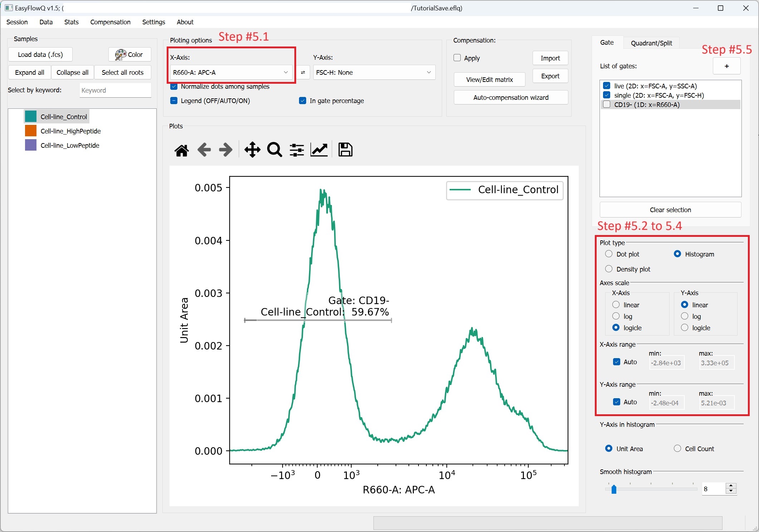Image resolution: width=759 pixels, height=532 pixels.
Task: Go back to the previous plot view
Action: click(204, 150)
